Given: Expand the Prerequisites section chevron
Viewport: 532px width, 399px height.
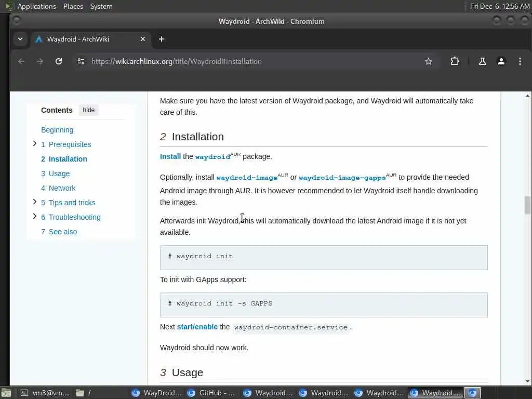Looking at the screenshot, I should 35,144.
